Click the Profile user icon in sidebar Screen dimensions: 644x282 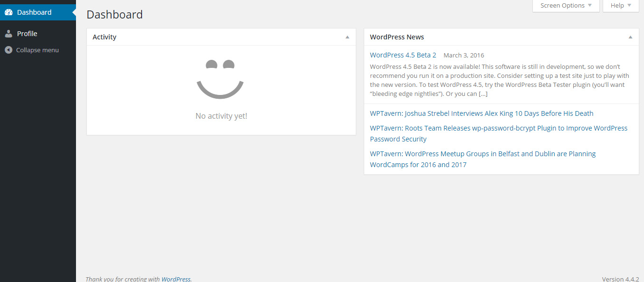click(x=9, y=34)
